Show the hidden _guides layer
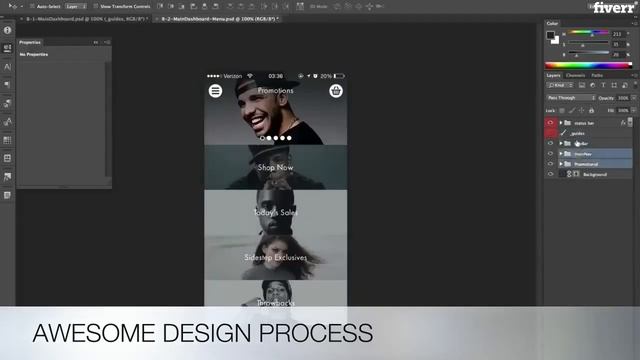Image resolution: width=640 pixels, height=360 pixels. click(550, 133)
